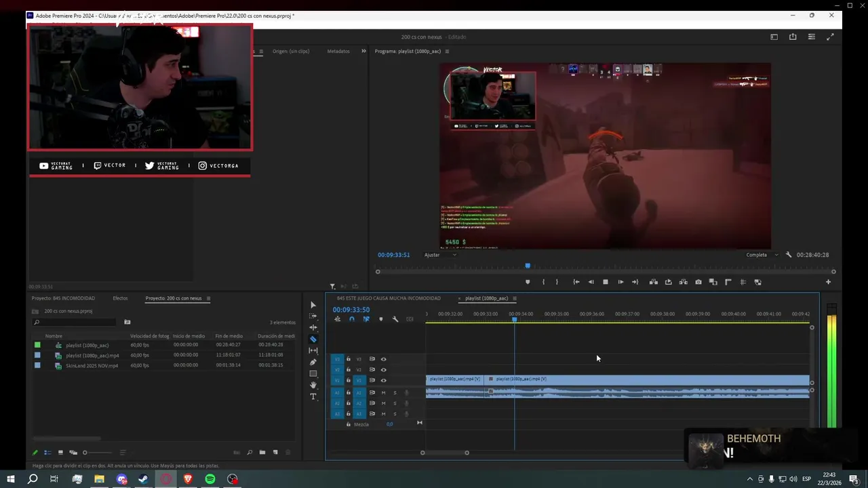The height and width of the screenshot is (488, 868).
Task: Open Completa playback resolution dropdown
Action: point(762,255)
